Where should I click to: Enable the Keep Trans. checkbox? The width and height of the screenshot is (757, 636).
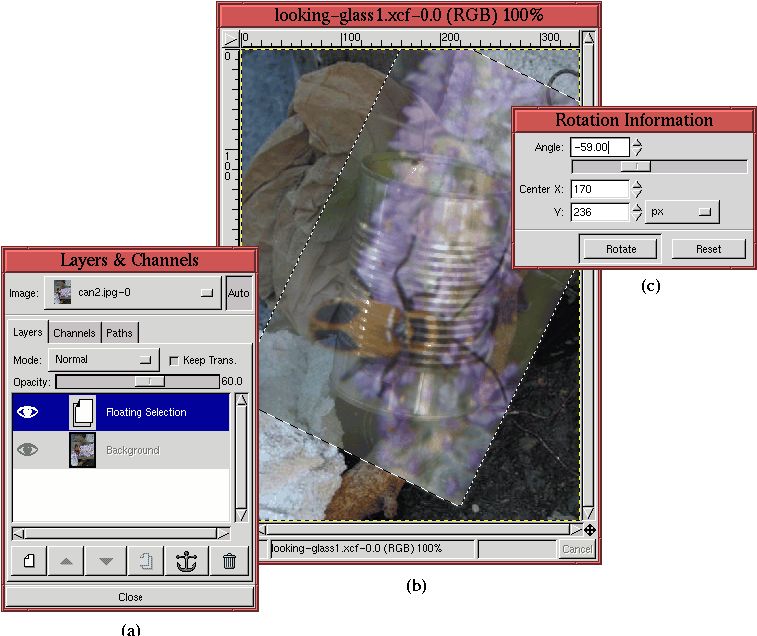tap(174, 360)
